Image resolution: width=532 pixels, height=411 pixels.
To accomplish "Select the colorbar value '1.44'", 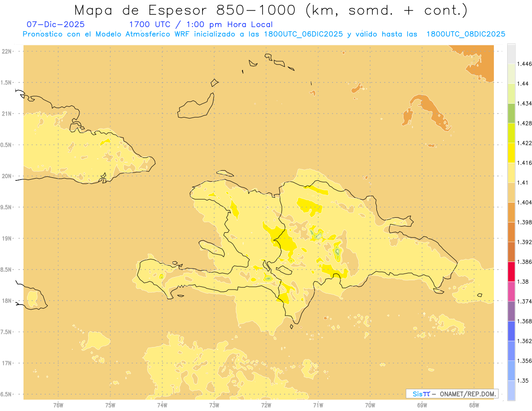I will pos(522,84).
